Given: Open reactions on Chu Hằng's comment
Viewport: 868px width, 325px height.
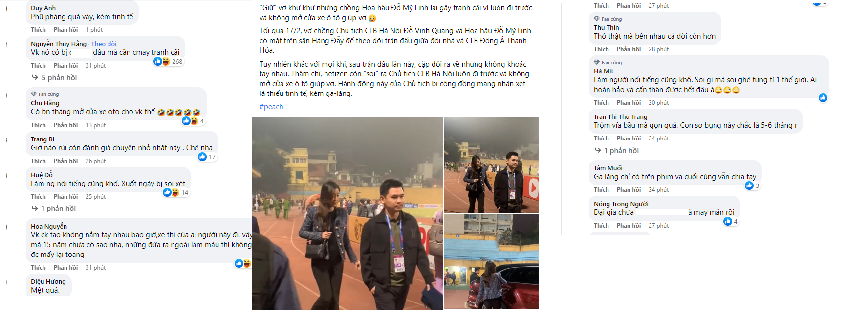Looking at the screenshot, I should [193, 121].
